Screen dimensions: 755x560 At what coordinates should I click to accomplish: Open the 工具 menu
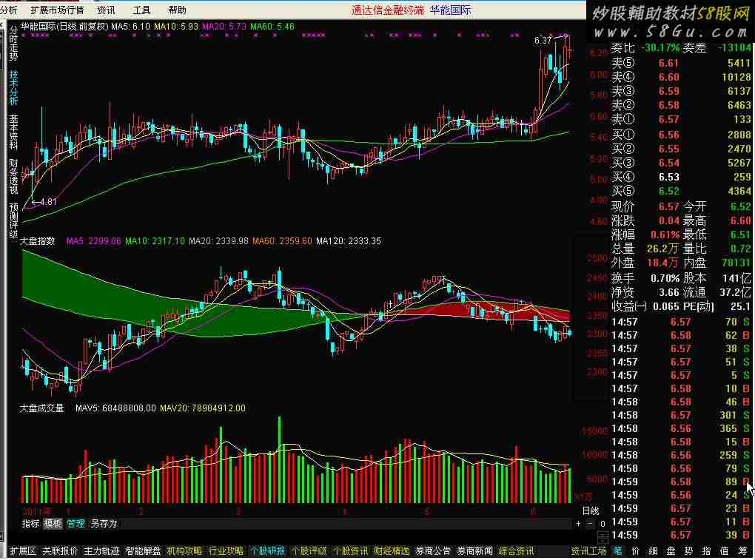(x=141, y=10)
